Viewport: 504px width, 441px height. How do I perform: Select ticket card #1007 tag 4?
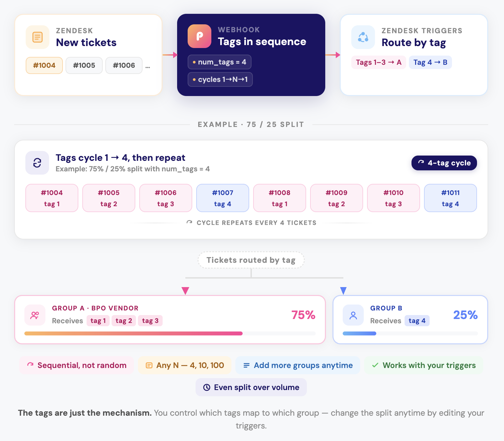point(223,198)
